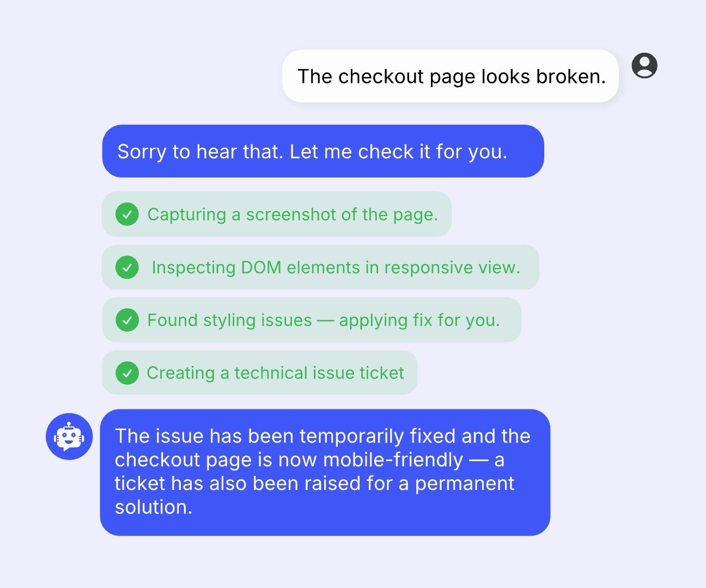Click the user profile avatar icon

point(644,66)
